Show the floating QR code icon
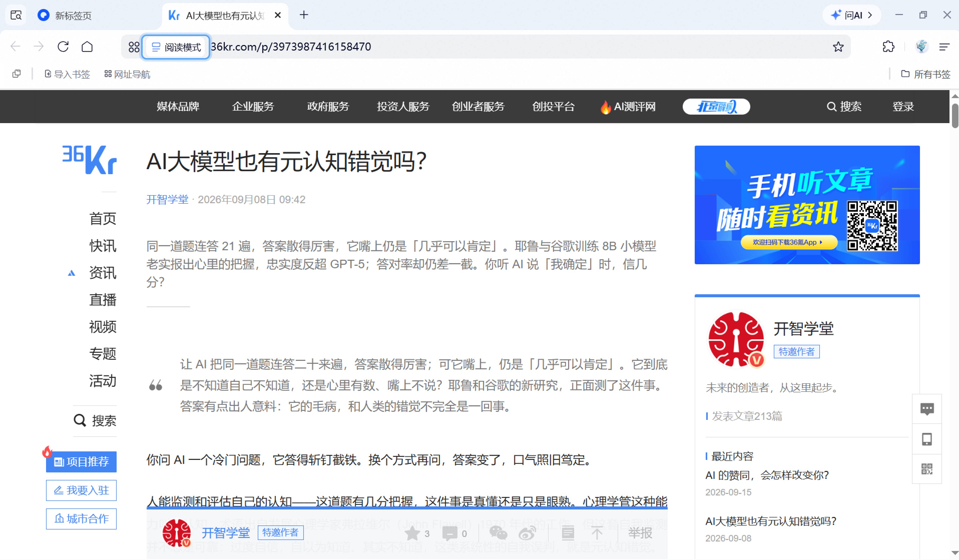 (x=927, y=469)
